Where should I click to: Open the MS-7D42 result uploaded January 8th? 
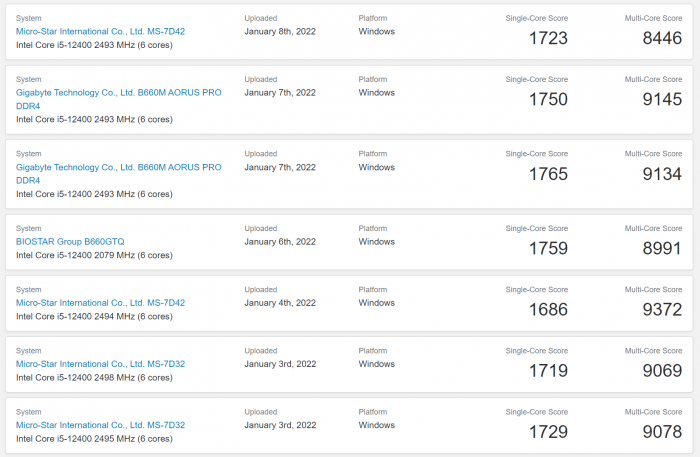click(x=100, y=31)
